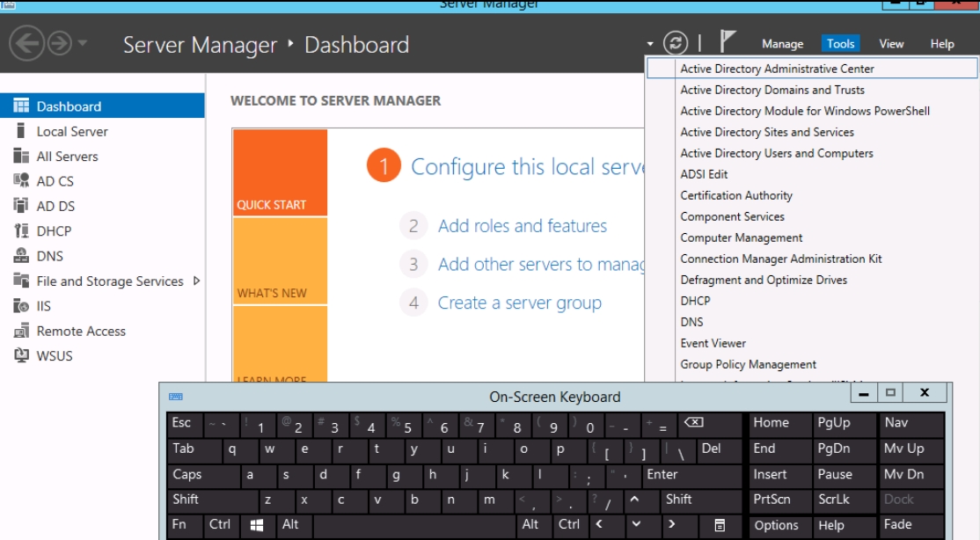Open Active Directory Users and Computers
This screenshot has width=980, height=540.
[812, 153]
